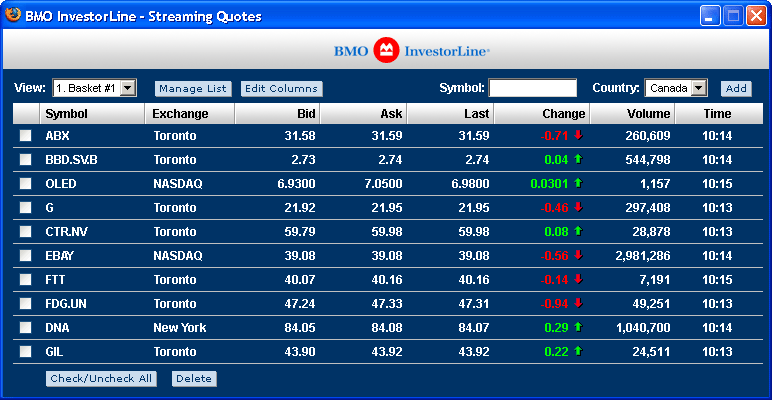Viewport: 772px width, 400px height.
Task: Click red down arrow in ABX row
Action: coord(579,135)
